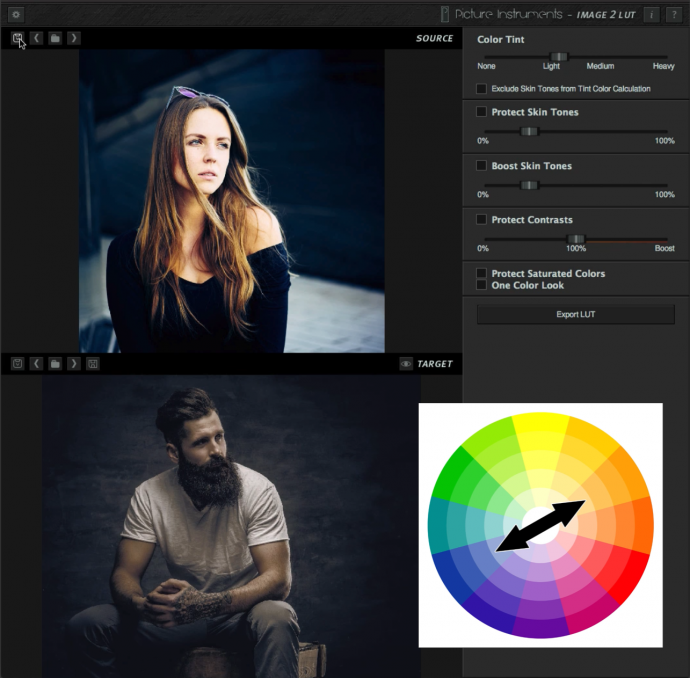The image size is (690, 678).
Task: Click the Export LUT button
Action: 576,315
